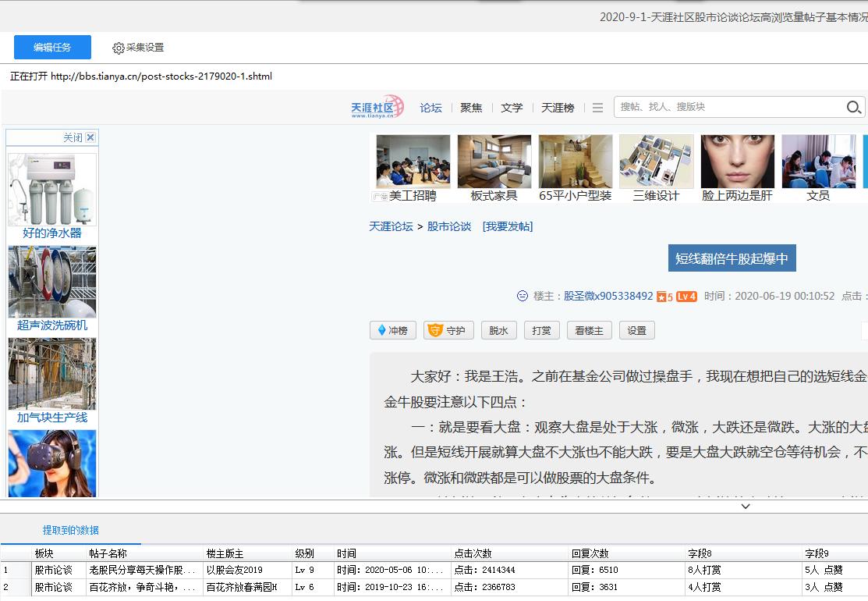Select the 聚焦 nav item
This screenshot has height=601, width=868.
pyautogui.click(x=471, y=108)
